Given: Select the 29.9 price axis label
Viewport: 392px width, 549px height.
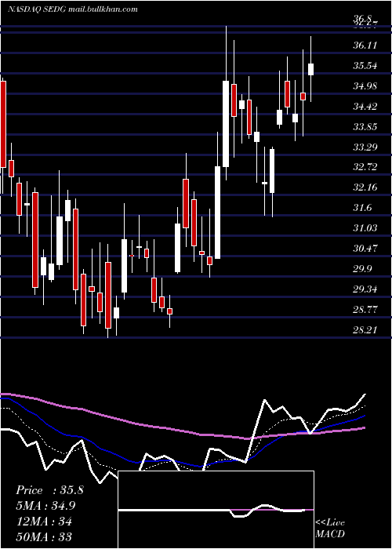Looking at the screenshot, I should 362,268.
